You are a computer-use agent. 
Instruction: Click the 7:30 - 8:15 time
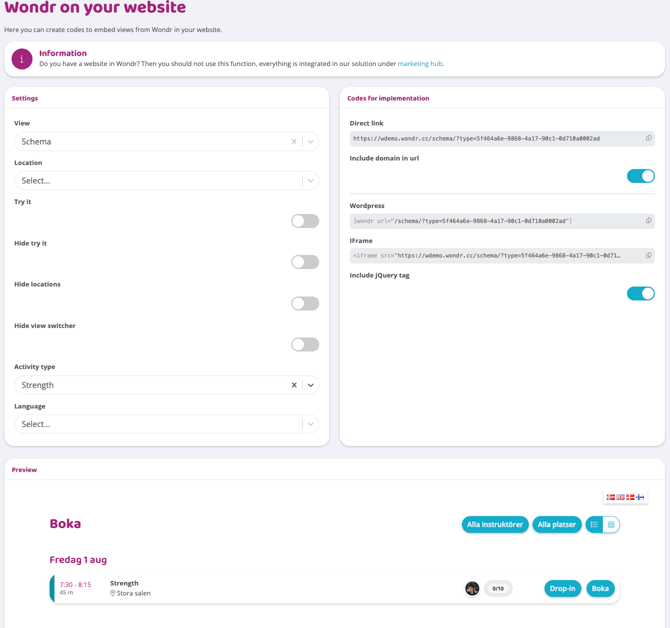click(75, 584)
